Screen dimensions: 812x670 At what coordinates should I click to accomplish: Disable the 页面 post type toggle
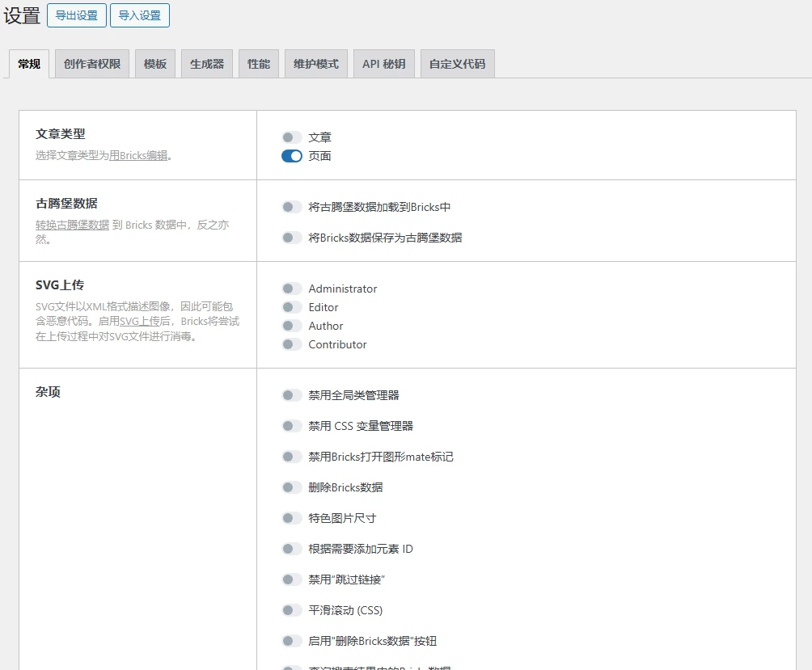pyautogui.click(x=291, y=156)
